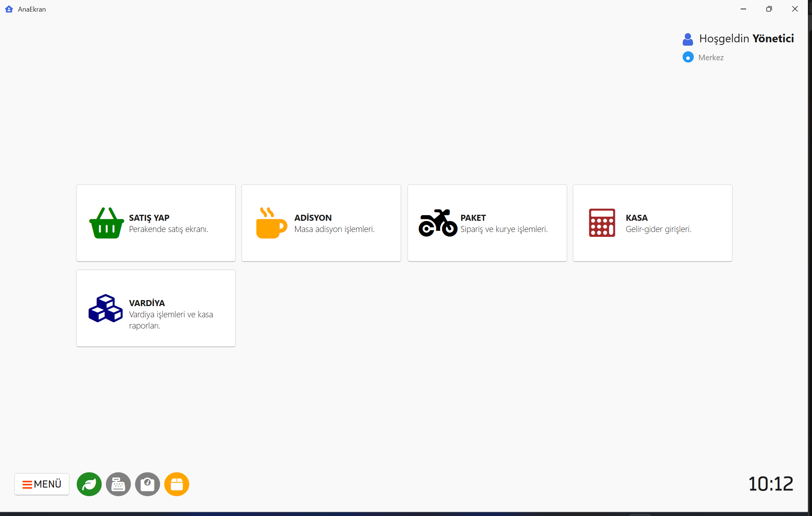Open the SATIŞ YAP tile title
This screenshot has height=516, width=812.
click(x=149, y=218)
